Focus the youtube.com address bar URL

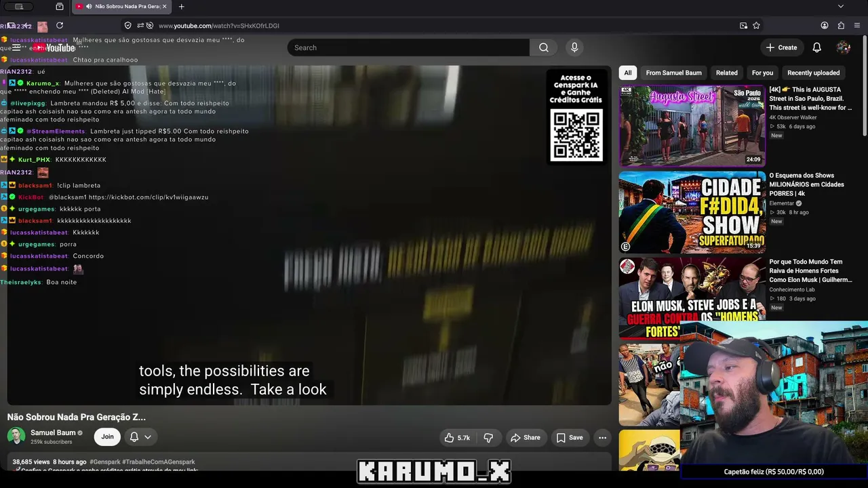click(219, 26)
